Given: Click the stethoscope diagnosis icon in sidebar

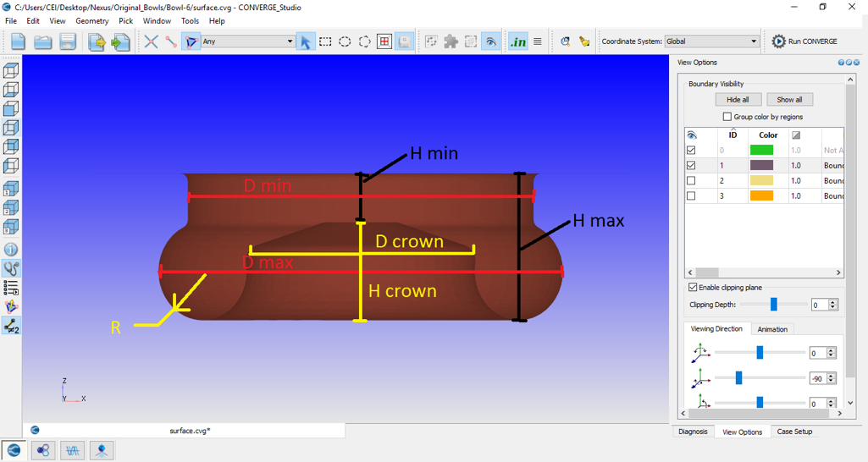Looking at the screenshot, I should [11, 269].
